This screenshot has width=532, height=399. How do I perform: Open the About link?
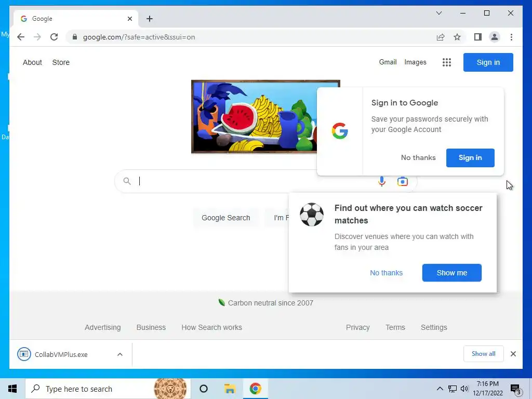click(x=32, y=62)
